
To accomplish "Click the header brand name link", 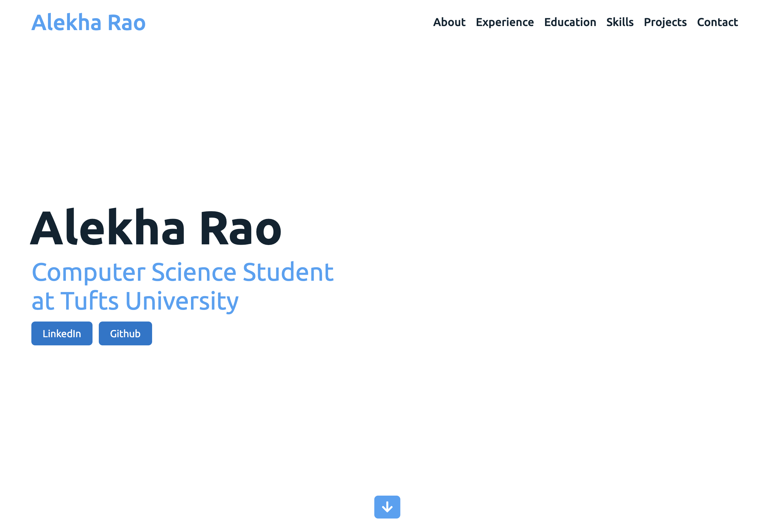I will click(x=88, y=23).
